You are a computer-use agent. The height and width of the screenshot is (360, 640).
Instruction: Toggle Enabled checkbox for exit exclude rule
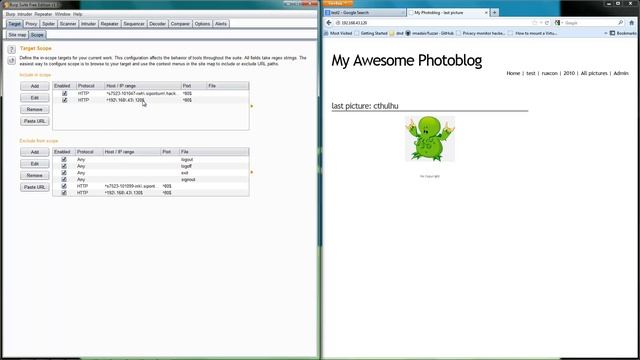[64, 173]
